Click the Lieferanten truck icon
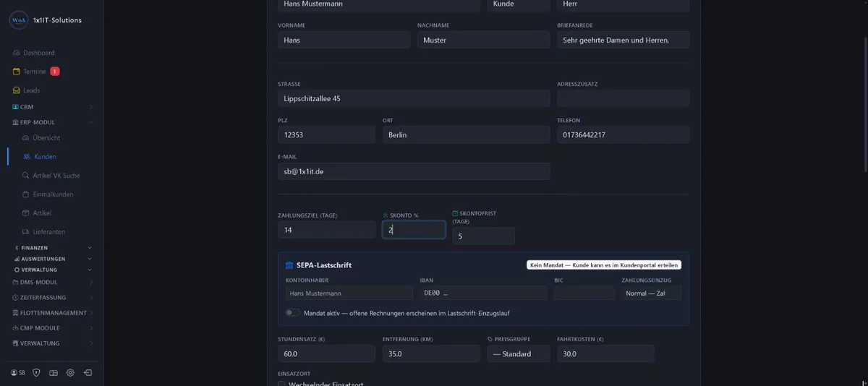The image size is (868, 386). [26, 232]
